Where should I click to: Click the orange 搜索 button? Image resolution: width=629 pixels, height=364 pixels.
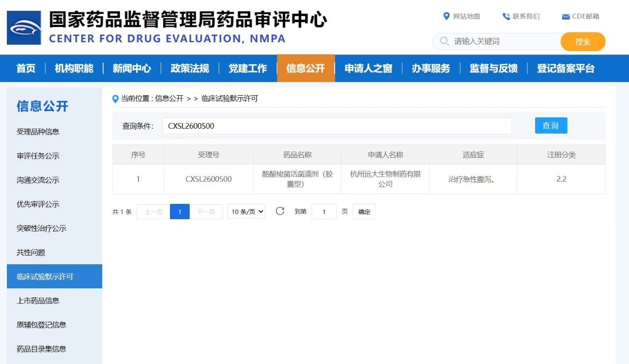click(x=583, y=42)
